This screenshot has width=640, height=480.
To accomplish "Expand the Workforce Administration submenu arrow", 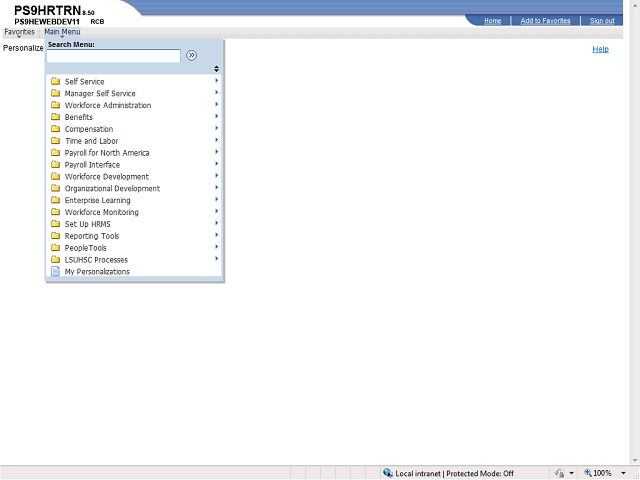I will [x=216, y=105].
